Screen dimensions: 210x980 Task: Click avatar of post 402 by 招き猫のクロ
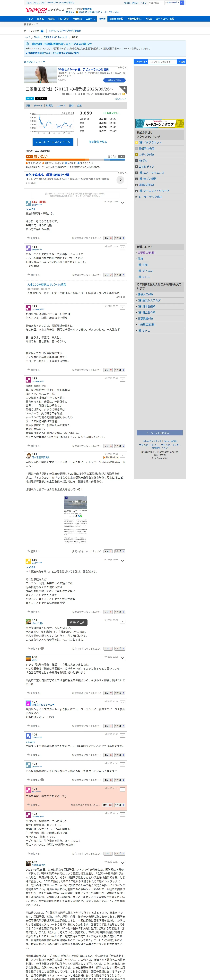point(28,864)
